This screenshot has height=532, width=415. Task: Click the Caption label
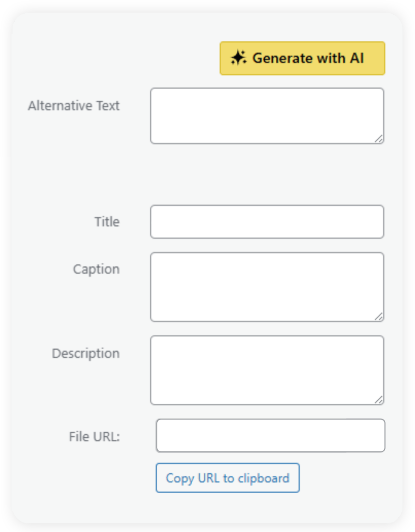96,269
